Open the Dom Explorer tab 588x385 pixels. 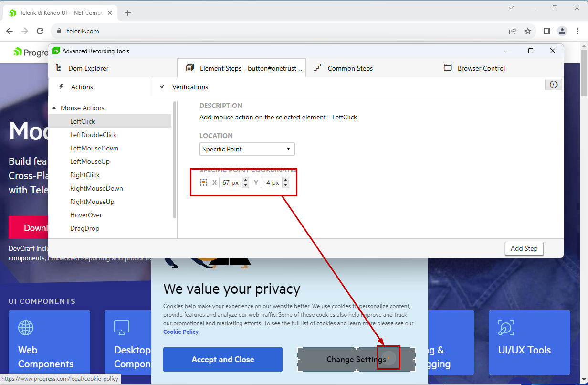coord(82,68)
